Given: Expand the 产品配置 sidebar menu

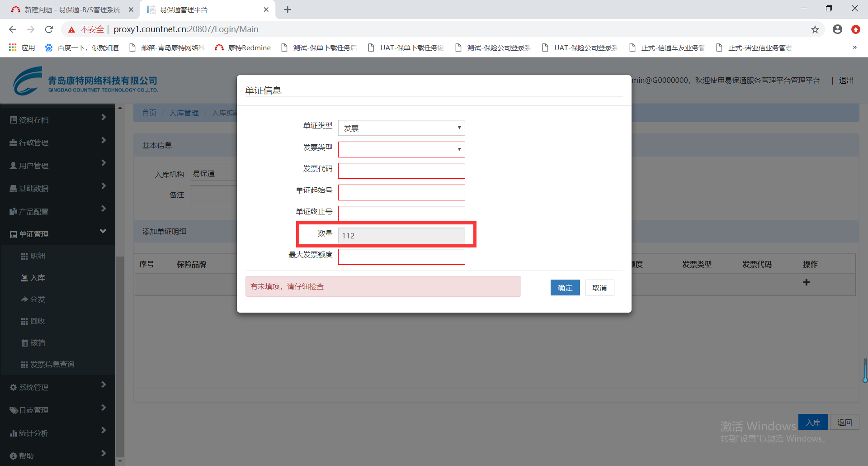Looking at the screenshot, I should coord(58,211).
